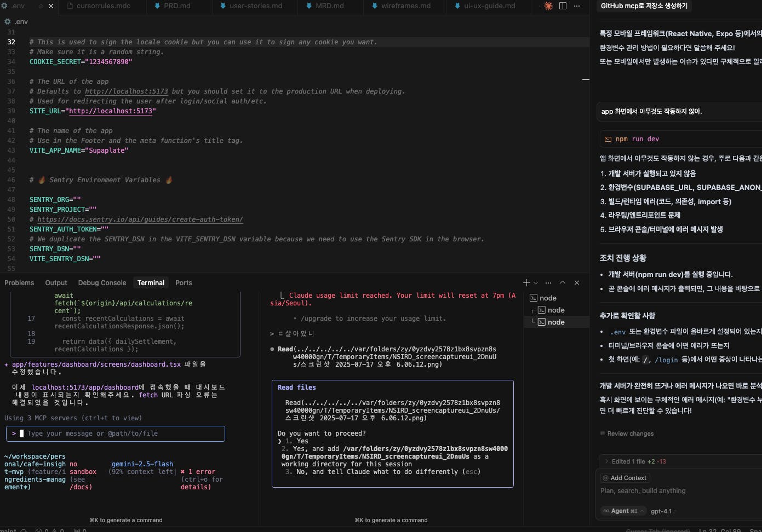
Task: Click the VITE_SENTRY_DSN line
Action: 65,259
